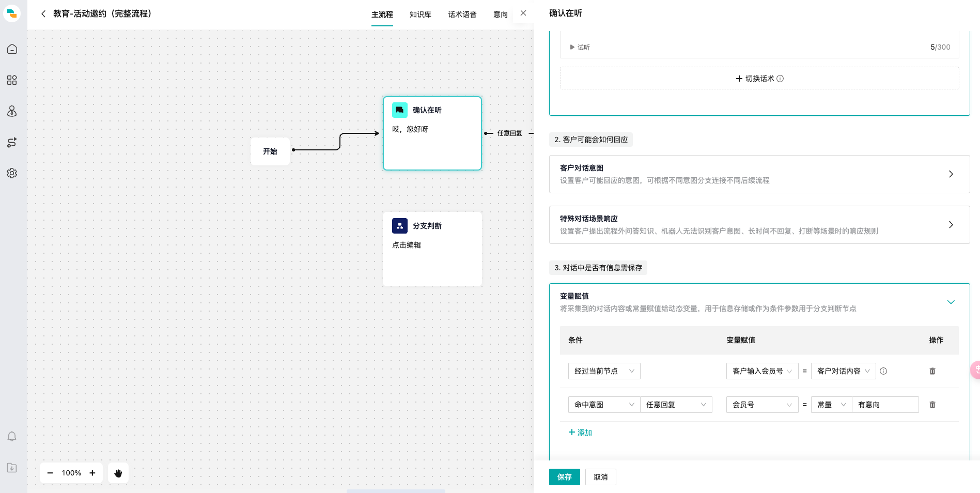
Task: Click the 任意回复 branch label
Action: coord(510,133)
